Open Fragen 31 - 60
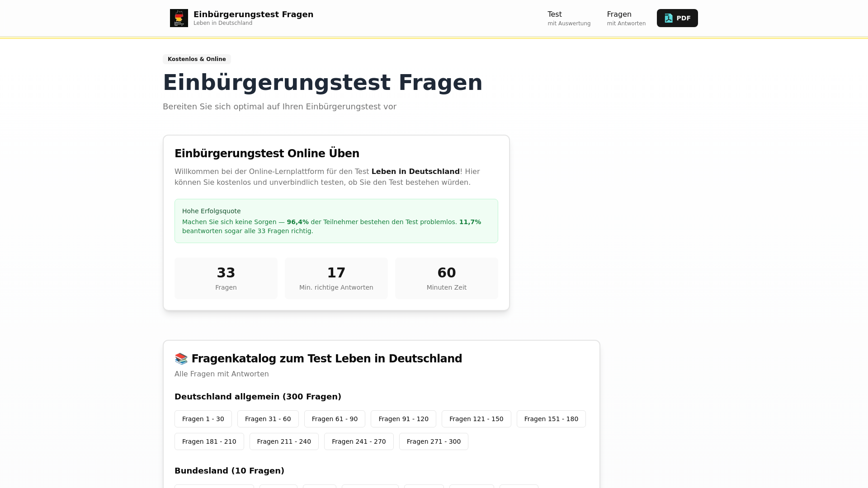The image size is (868, 488). 268,419
